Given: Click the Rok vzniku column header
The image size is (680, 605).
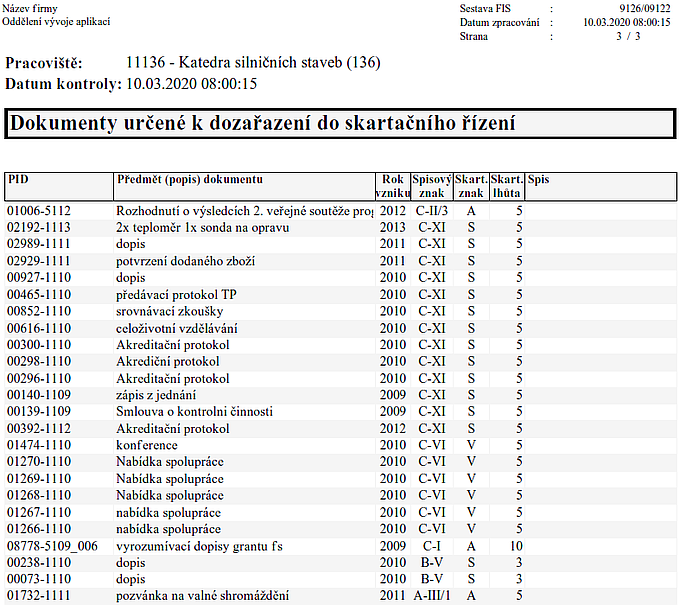Looking at the screenshot, I should (392, 186).
